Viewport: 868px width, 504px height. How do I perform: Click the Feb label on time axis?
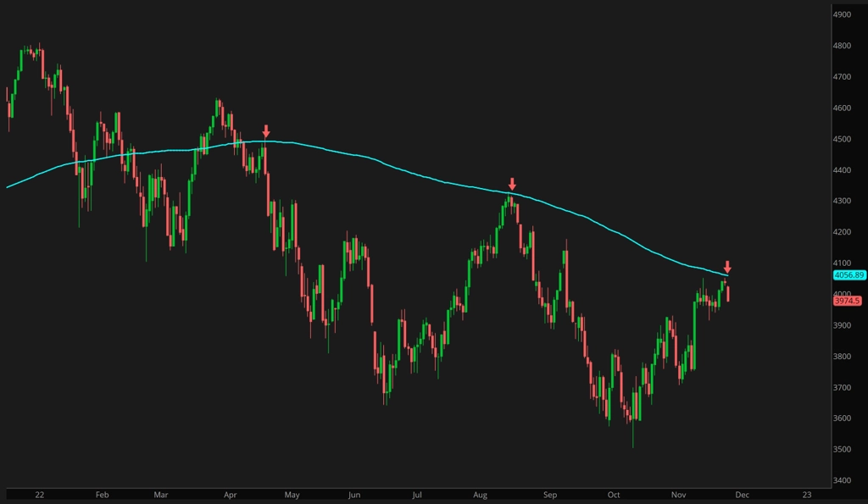(x=102, y=495)
